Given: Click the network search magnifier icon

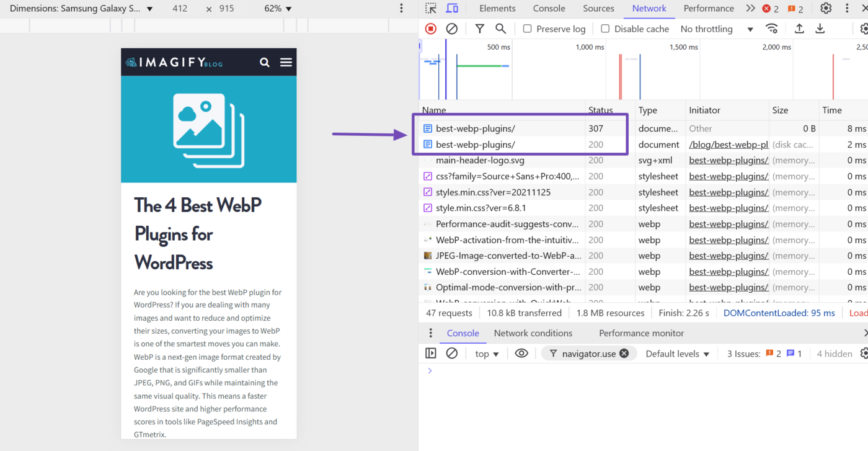Looking at the screenshot, I should pyautogui.click(x=500, y=29).
